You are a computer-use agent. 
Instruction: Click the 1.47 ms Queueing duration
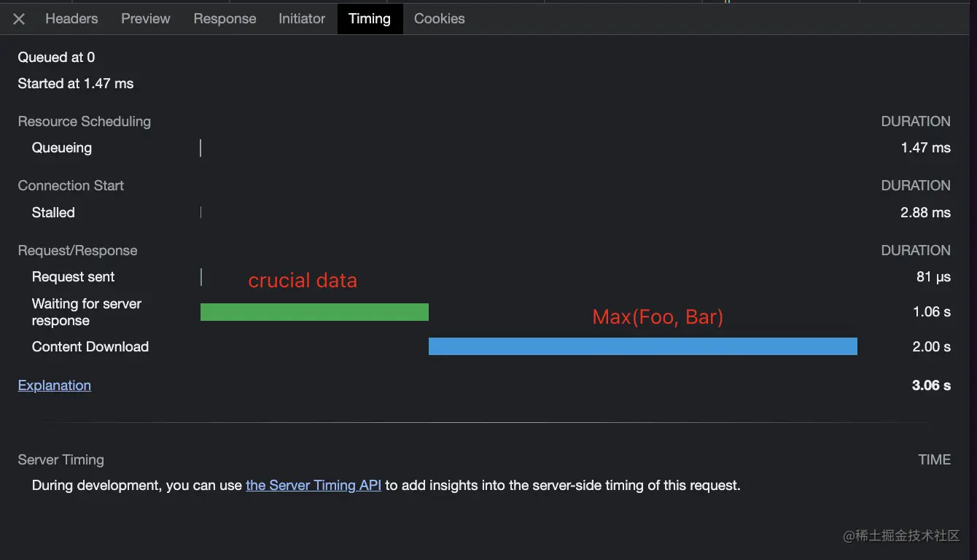pyautogui.click(x=926, y=148)
